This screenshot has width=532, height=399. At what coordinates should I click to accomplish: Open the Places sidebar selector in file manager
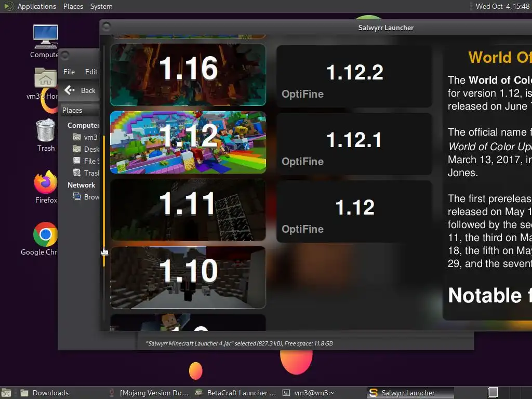click(80, 110)
